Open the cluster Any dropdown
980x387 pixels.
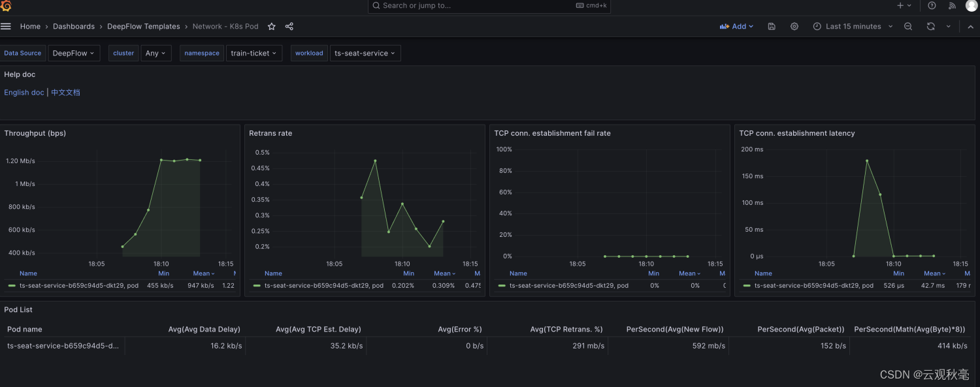tap(156, 54)
